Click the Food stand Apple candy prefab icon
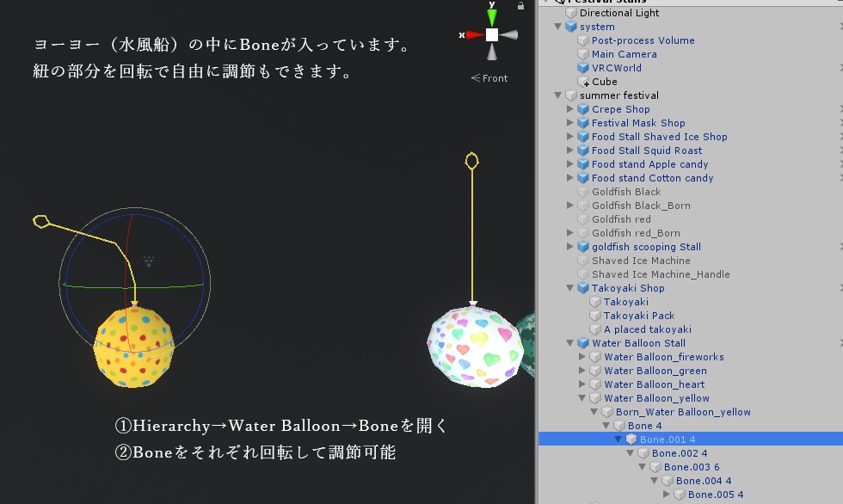This screenshot has width=843, height=504. (583, 164)
